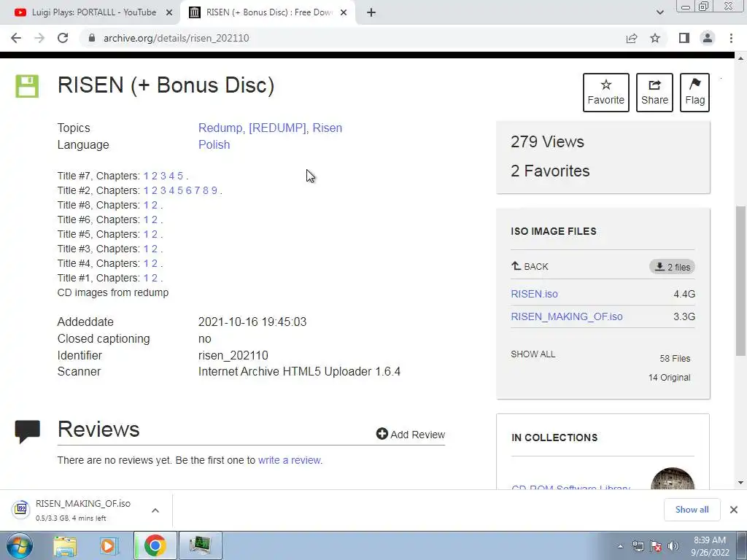
Task: Click the green floppy disk software icon
Action: [x=27, y=86]
